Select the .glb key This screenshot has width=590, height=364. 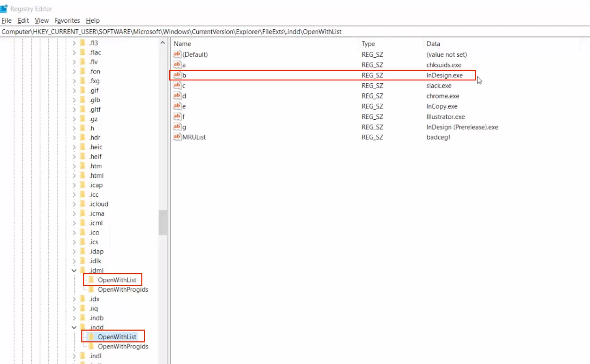click(95, 100)
